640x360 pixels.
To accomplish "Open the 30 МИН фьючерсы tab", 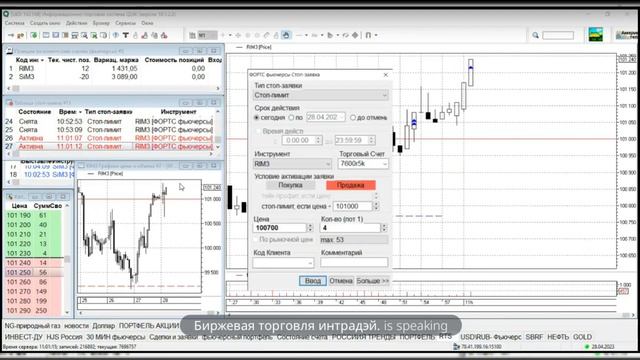I will (116, 337).
